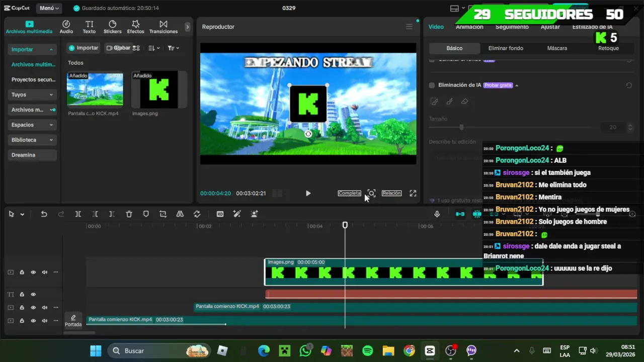
Task: Hide the main track beside Portada
Action: (x=33, y=321)
